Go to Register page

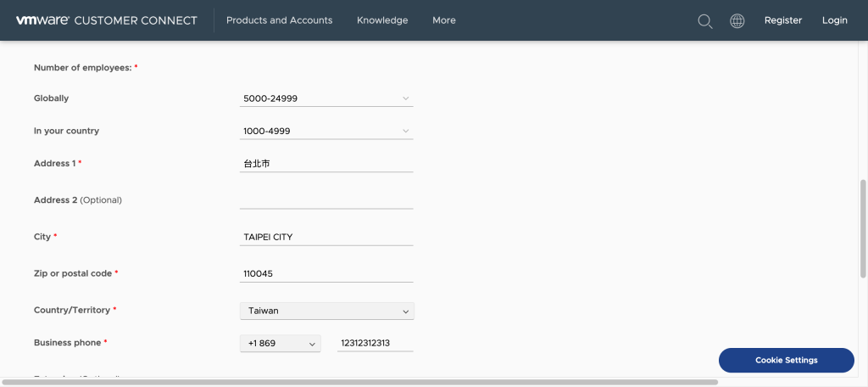(x=783, y=20)
